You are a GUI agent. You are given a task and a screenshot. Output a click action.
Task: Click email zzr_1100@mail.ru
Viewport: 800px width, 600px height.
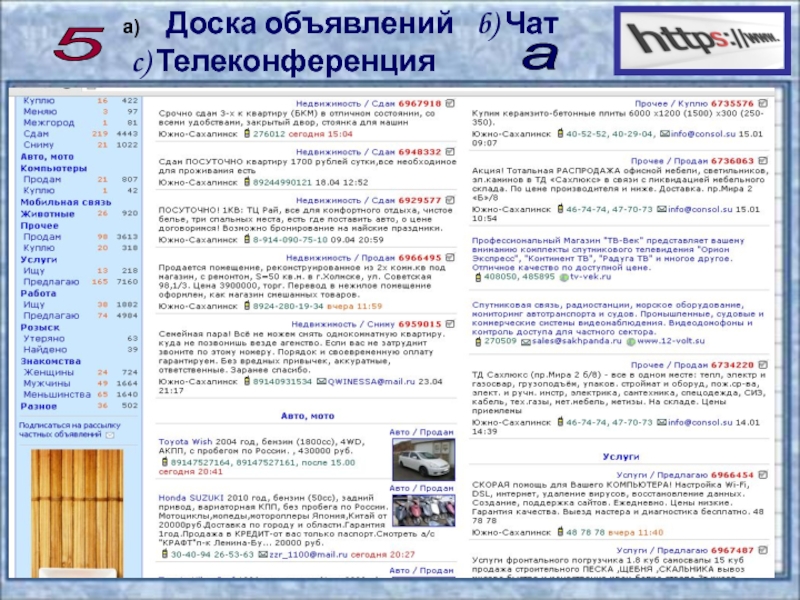308,555
